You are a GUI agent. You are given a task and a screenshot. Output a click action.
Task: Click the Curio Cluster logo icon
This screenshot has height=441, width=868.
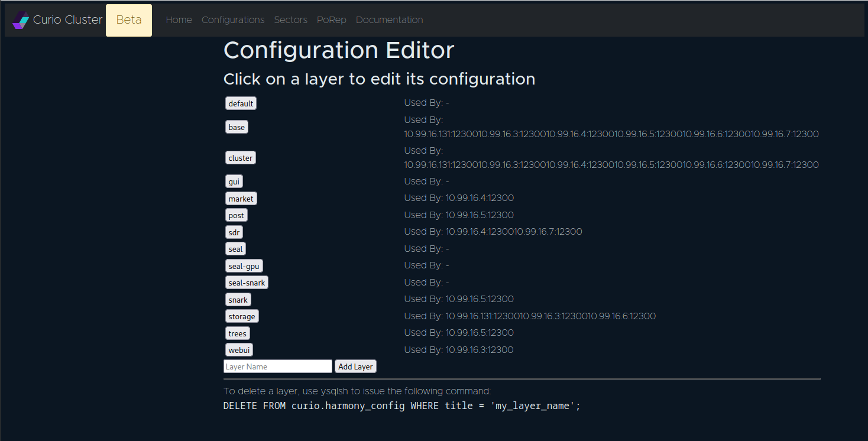coord(21,20)
